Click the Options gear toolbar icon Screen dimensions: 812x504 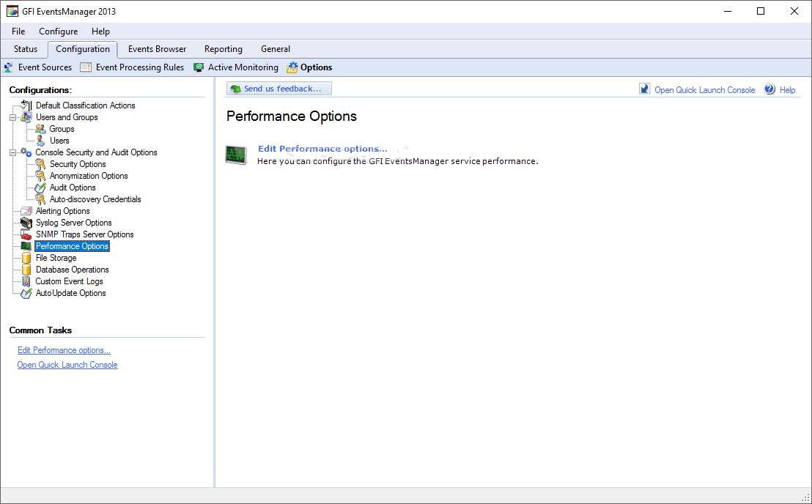292,67
